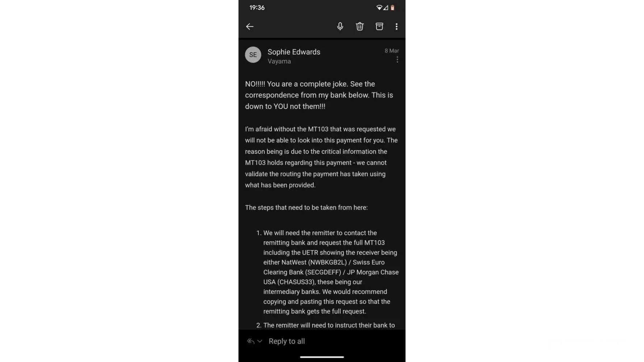Viewport: 644px width, 362px height.
Task: Tap the home gesture bar at the bottom
Action: coord(322,357)
